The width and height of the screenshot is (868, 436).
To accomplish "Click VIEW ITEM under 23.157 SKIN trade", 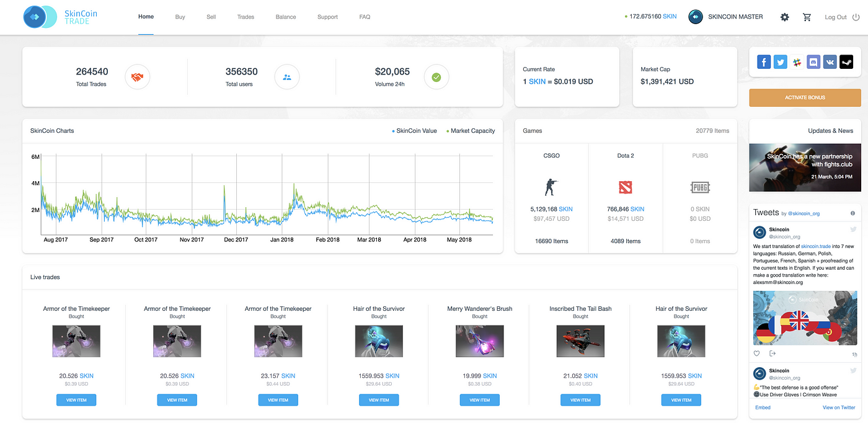I will (278, 400).
